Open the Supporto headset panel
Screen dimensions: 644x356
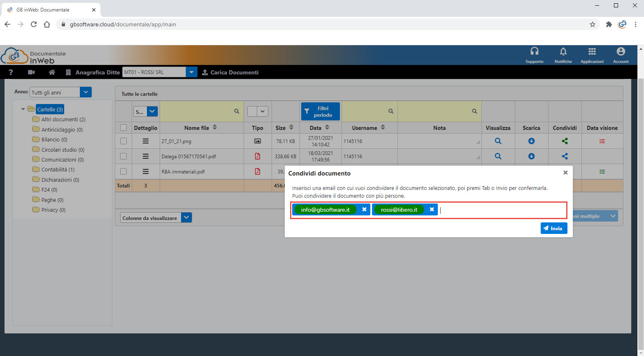(x=534, y=53)
